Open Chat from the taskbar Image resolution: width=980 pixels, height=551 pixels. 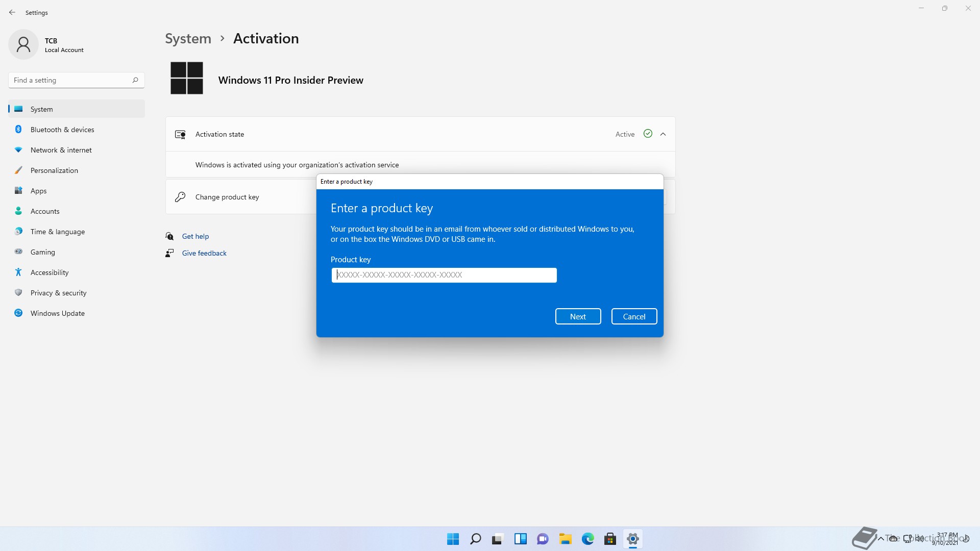pyautogui.click(x=543, y=539)
